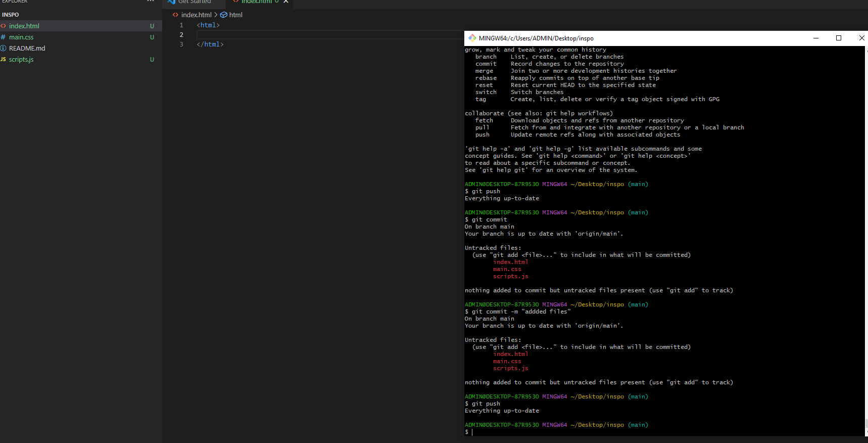Click the 'collaborate (see also: git help workflows)' line
The height and width of the screenshot is (443, 868).
tap(539, 113)
